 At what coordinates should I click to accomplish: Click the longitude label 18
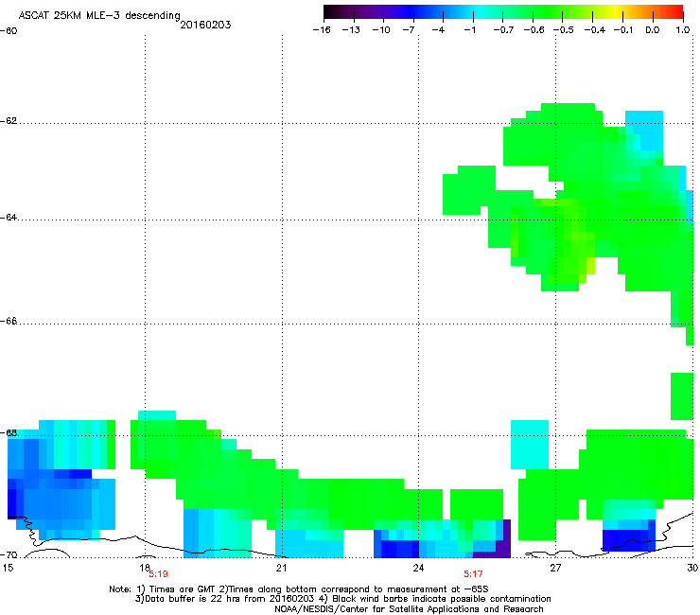[x=145, y=568]
